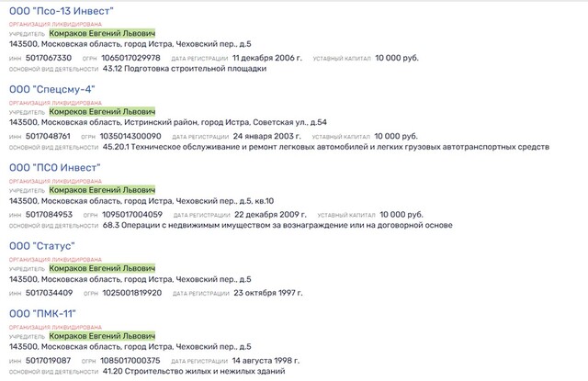This screenshot has height=381, width=588.
Task: Click founder name under Статус
Action: pyautogui.click(x=102, y=267)
